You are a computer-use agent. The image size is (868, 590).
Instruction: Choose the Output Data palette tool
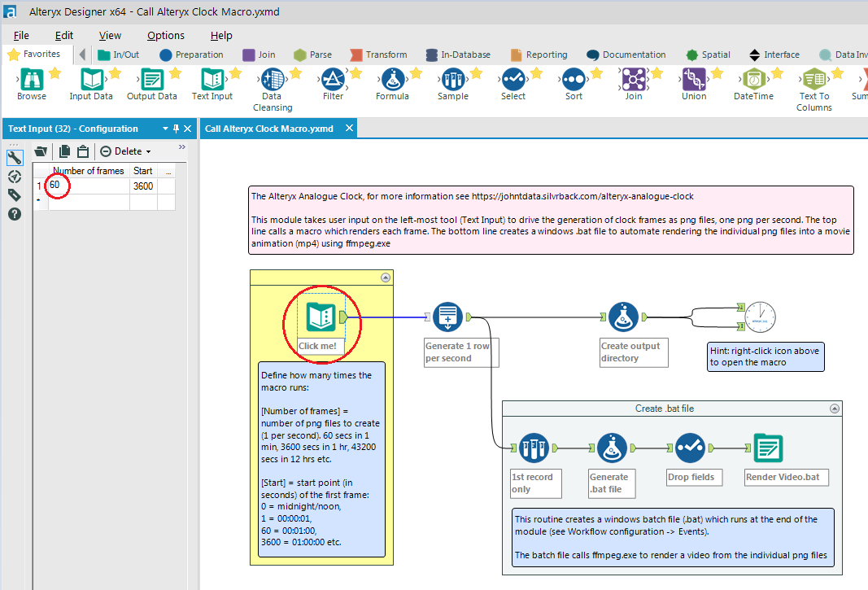point(151,79)
